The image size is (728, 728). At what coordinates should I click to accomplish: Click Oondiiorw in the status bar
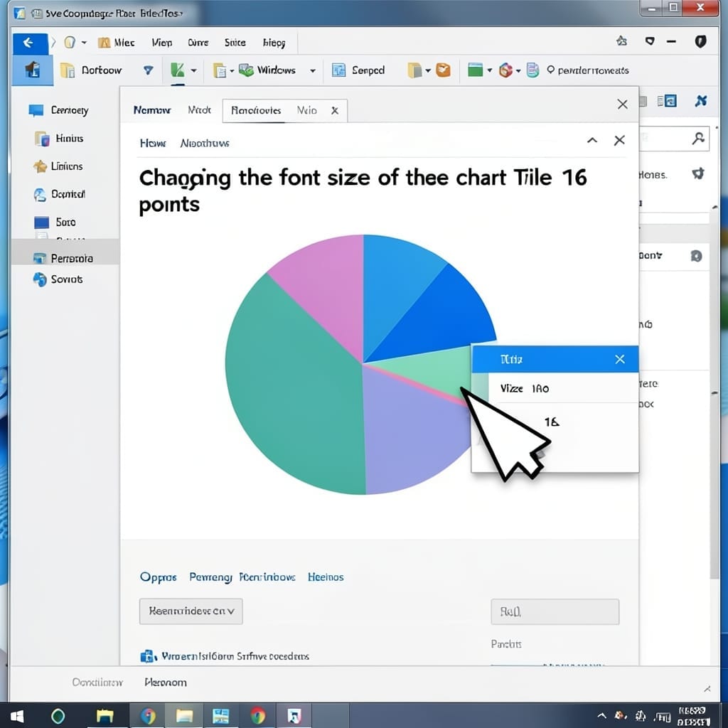pos(97,682)
